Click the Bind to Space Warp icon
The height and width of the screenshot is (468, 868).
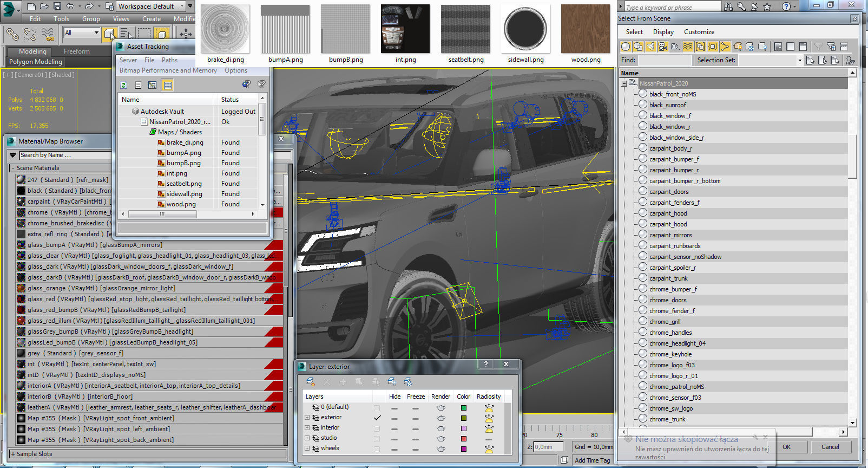48,34
